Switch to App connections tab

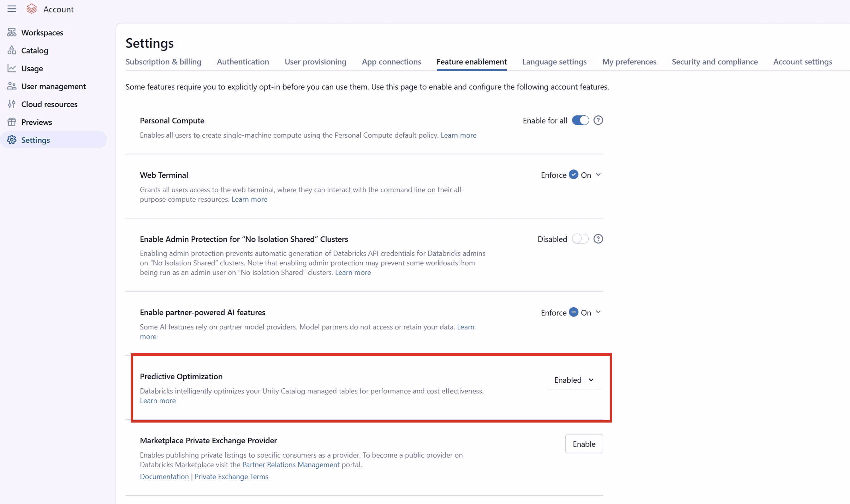(391, 62)
